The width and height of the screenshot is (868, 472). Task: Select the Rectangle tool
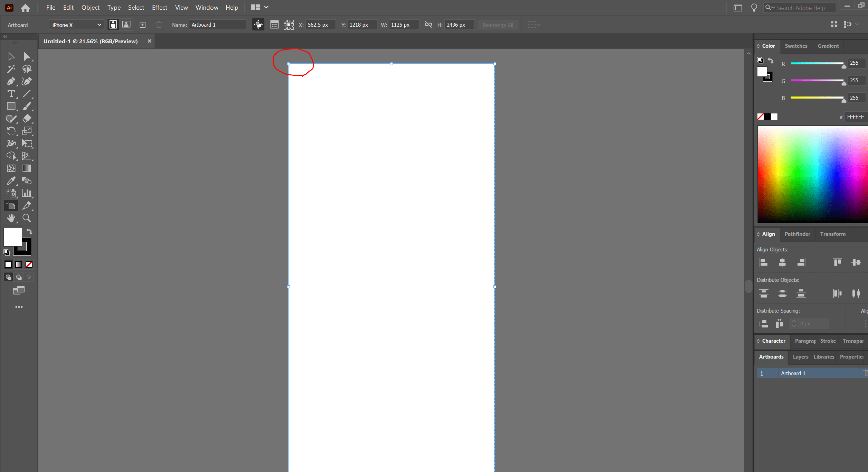[x=11, y=106]
